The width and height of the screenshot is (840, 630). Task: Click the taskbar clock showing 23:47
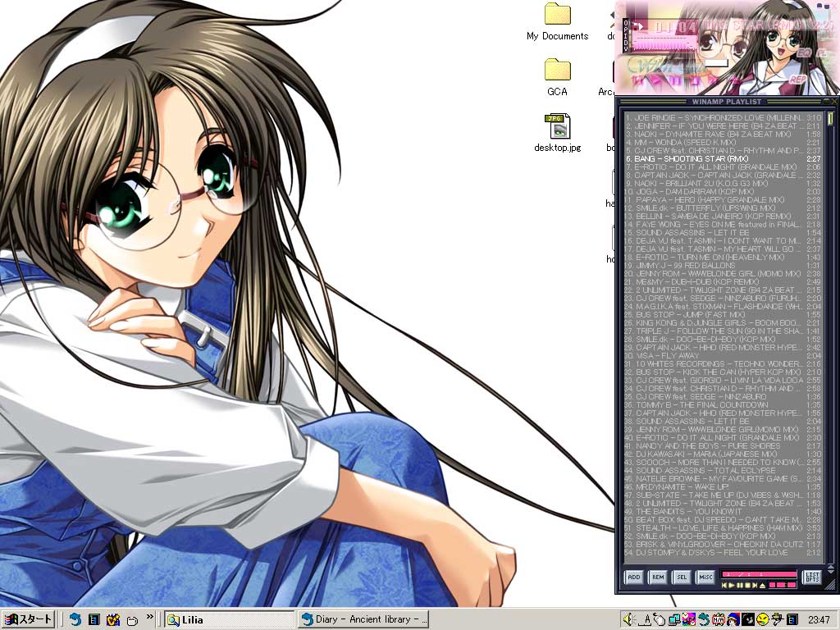[x=819, y=620]
